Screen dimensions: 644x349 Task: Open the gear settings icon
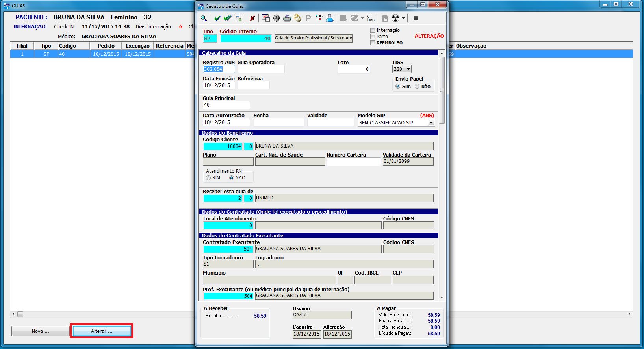[277, 18]
